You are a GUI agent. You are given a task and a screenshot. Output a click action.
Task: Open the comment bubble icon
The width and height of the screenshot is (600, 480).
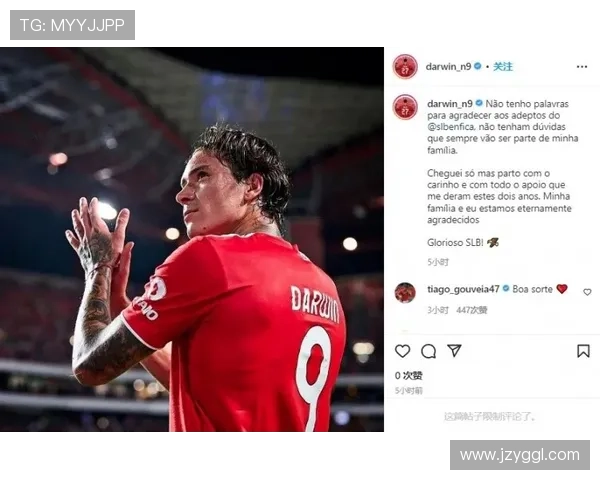point(429,351)
